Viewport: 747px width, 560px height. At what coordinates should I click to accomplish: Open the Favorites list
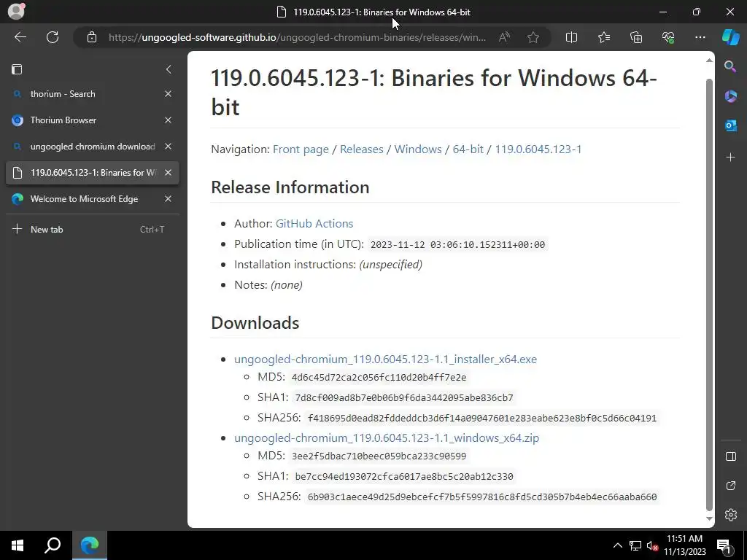click(x=603, y=37)
